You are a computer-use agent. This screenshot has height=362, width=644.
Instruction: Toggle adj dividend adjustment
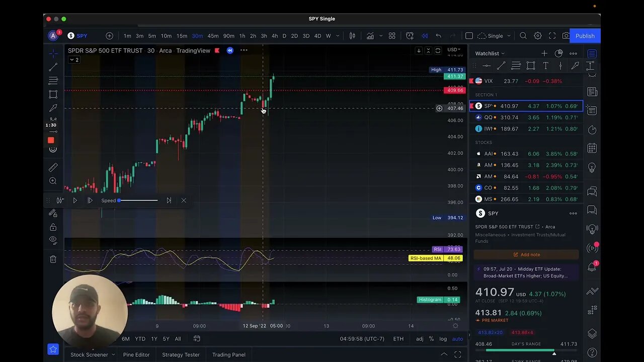[x=420, y=339]
